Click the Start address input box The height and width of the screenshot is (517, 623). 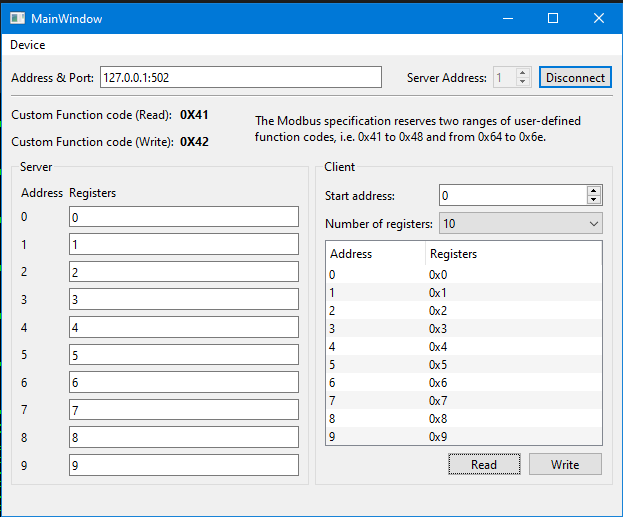tap(512, 196)
